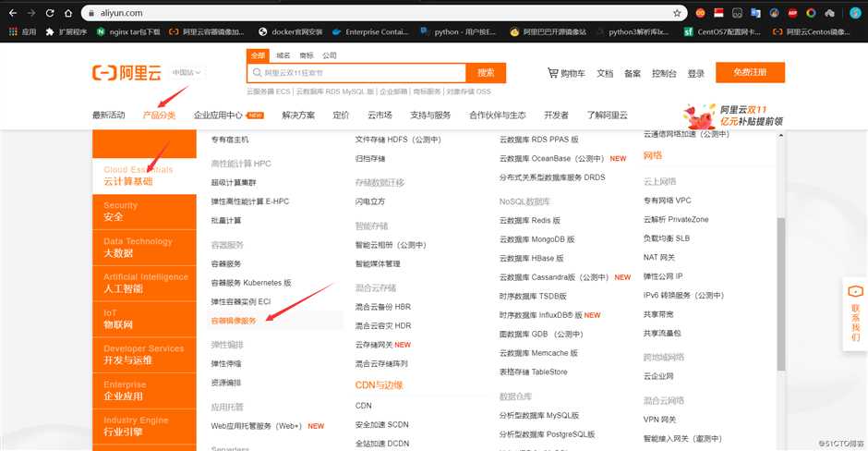Select the 开发与运维 sidebar category

coord(144,355)
